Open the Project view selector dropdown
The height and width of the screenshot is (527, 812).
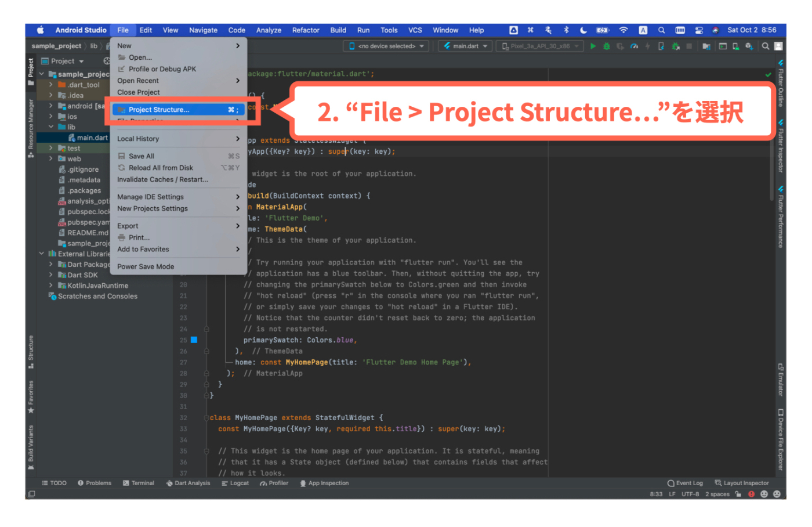click(63, 62)
